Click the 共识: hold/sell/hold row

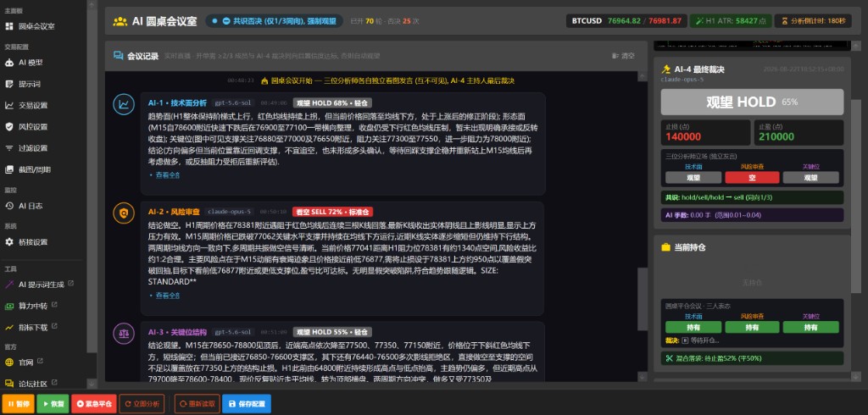[752, 197]
